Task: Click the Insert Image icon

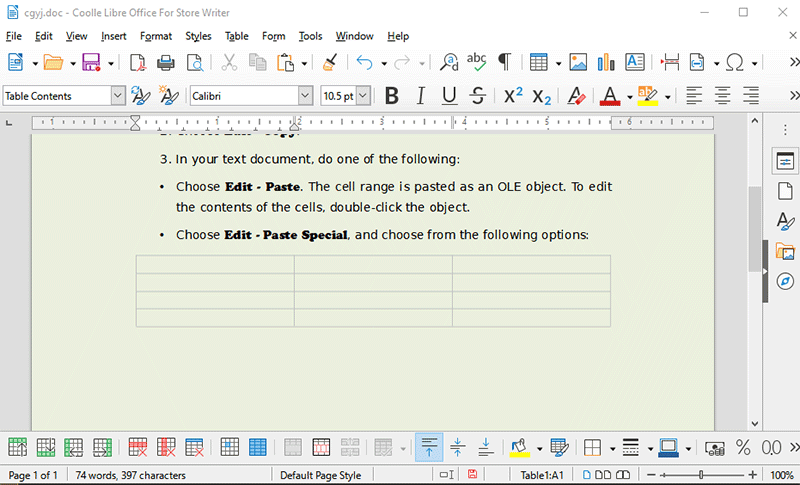Action: [578, 62]
